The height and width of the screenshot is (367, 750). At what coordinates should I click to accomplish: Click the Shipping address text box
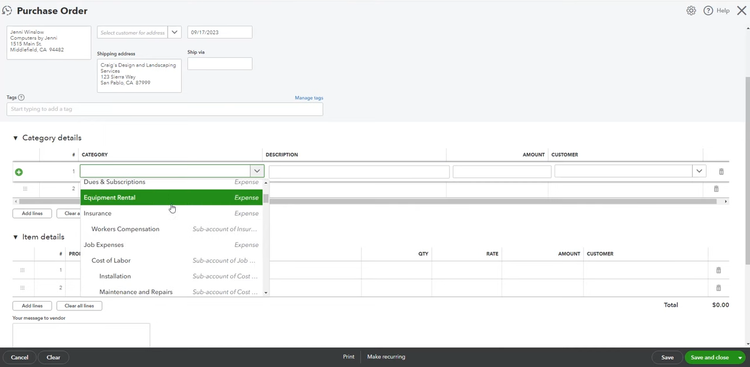tap(139, 76)
